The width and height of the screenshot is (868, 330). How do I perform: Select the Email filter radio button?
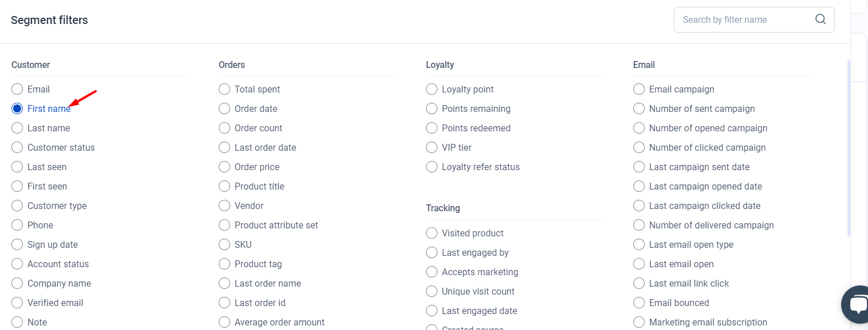17,89
